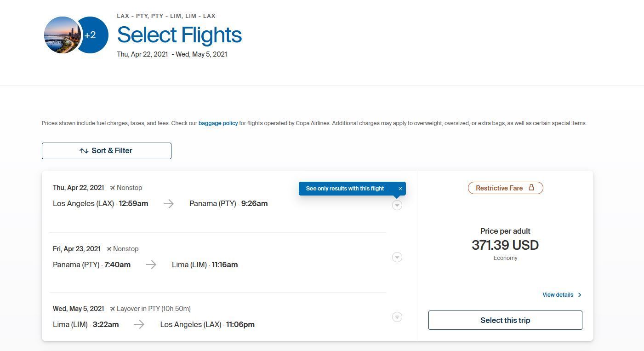Click the Layover in PTY plane icon
Screen dimensions: 644x351
pos(112,309)
